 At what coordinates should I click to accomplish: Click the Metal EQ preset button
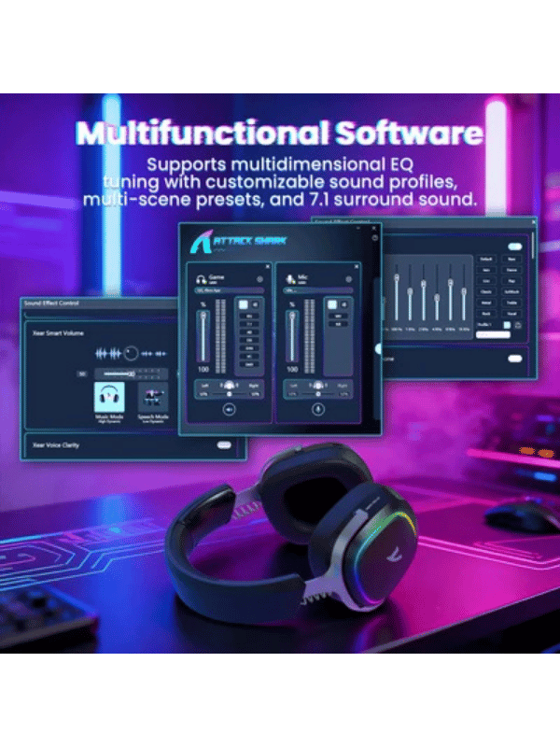click(x=486, y=303)
